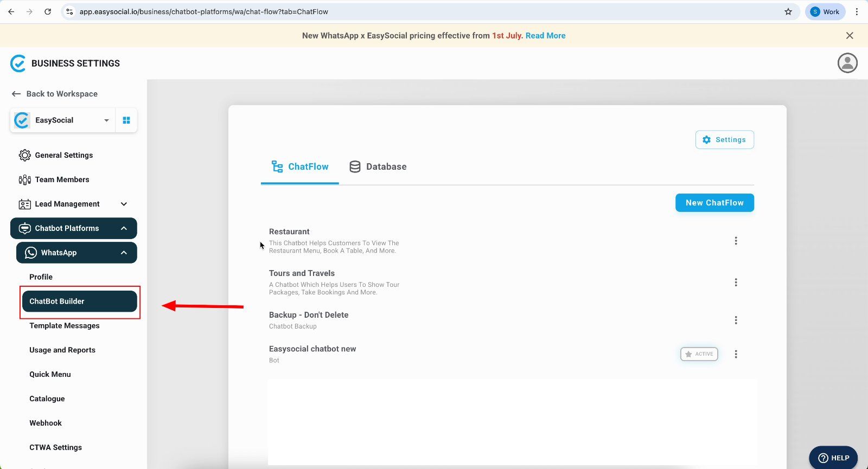The width and height of the screenshot is (868, 469).
Task: Open Webhook settings
Action: tap(46, 423)
